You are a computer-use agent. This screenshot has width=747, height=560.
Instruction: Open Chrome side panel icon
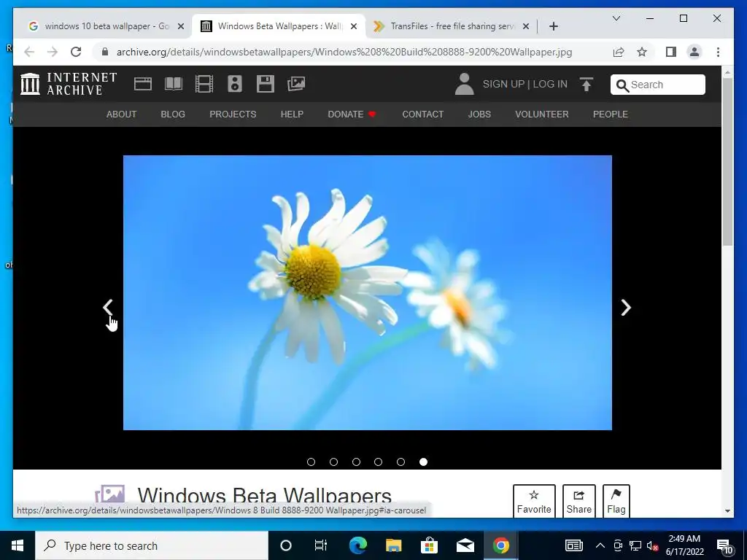pos(671,52)
